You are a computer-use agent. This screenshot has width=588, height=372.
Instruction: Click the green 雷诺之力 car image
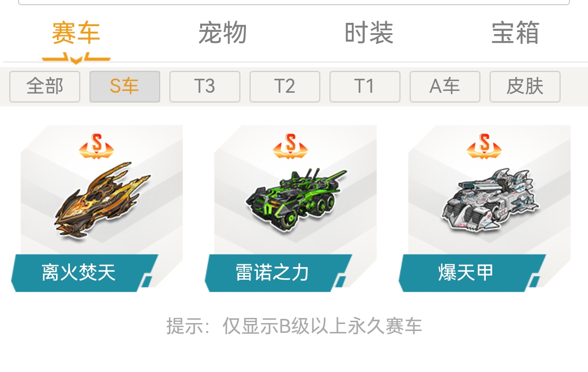[x=296, y=199]
